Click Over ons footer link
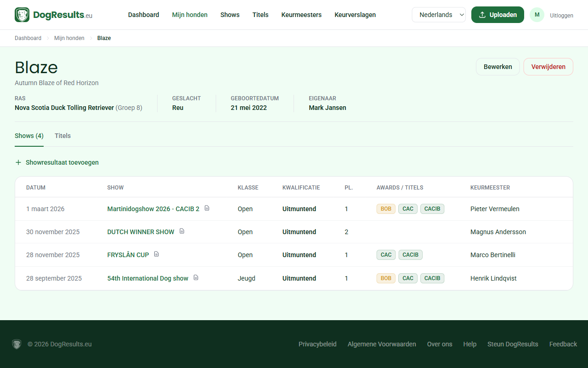This screenshot has height=368, width=588. click(440, 344)
